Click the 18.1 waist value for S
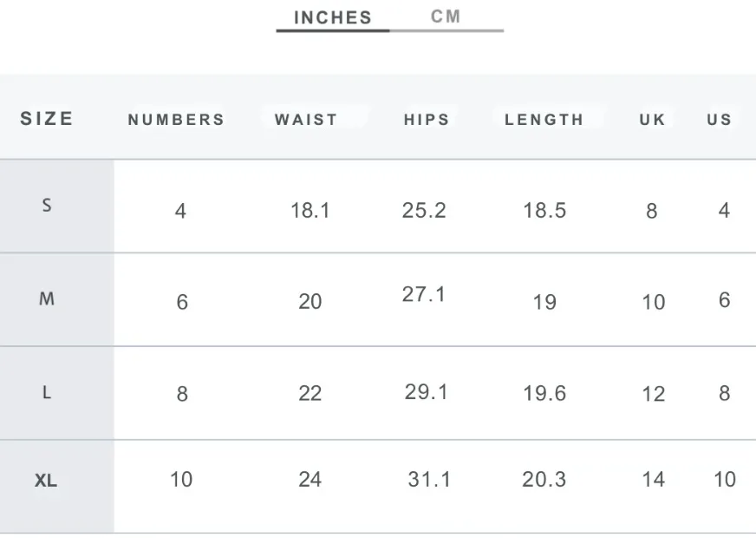756x538 pixels. pos(310,211)
